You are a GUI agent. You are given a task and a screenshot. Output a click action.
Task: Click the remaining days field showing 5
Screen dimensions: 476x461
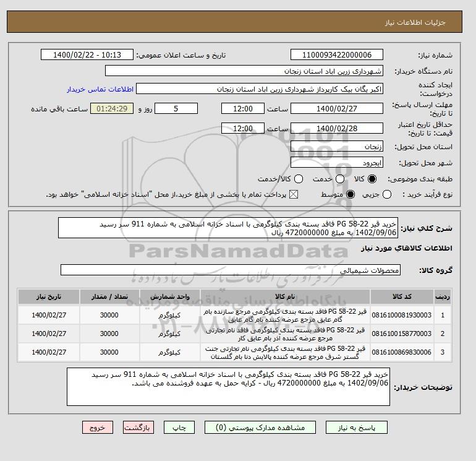click(176, 108)
